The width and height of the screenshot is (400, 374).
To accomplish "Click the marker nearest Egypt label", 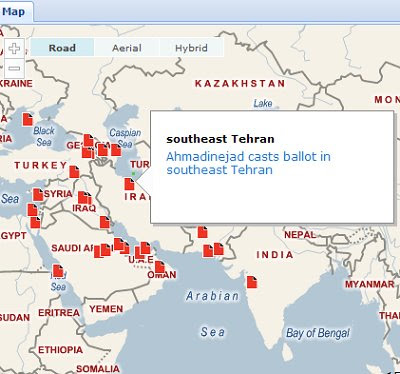I will [x=35, y=222].
